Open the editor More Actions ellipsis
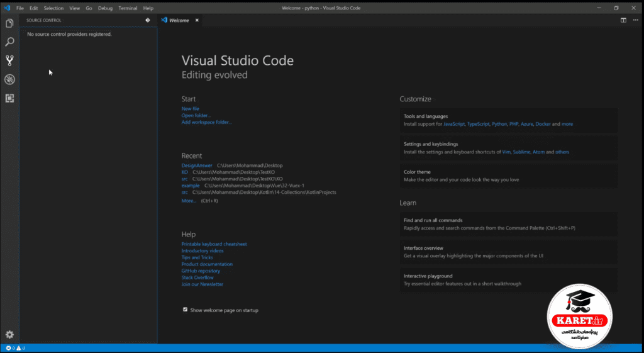This screenshot has height=353, width=644. coord(635,20)
